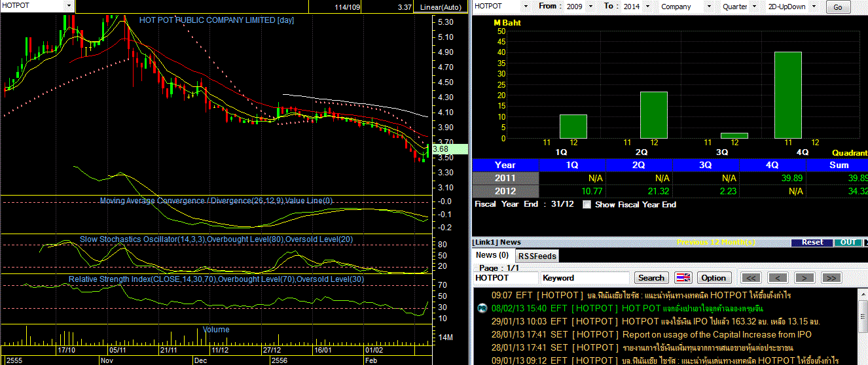Click the Keyword input field

click(x=585, y=277)
